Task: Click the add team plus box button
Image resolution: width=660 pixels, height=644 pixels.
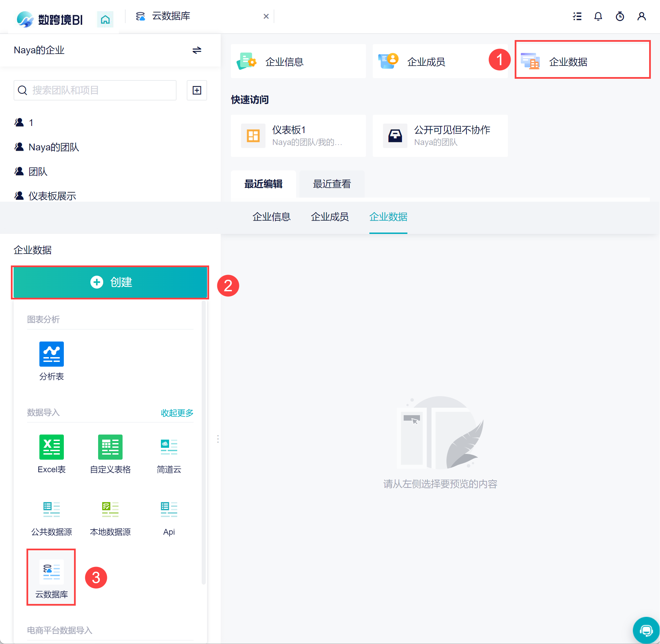Action: 197,90
